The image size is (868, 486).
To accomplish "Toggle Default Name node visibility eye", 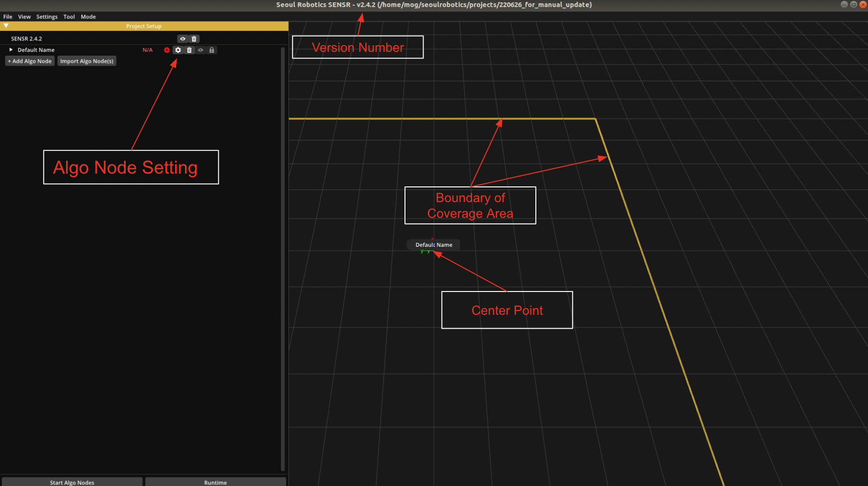I will (x=201, y=50).
